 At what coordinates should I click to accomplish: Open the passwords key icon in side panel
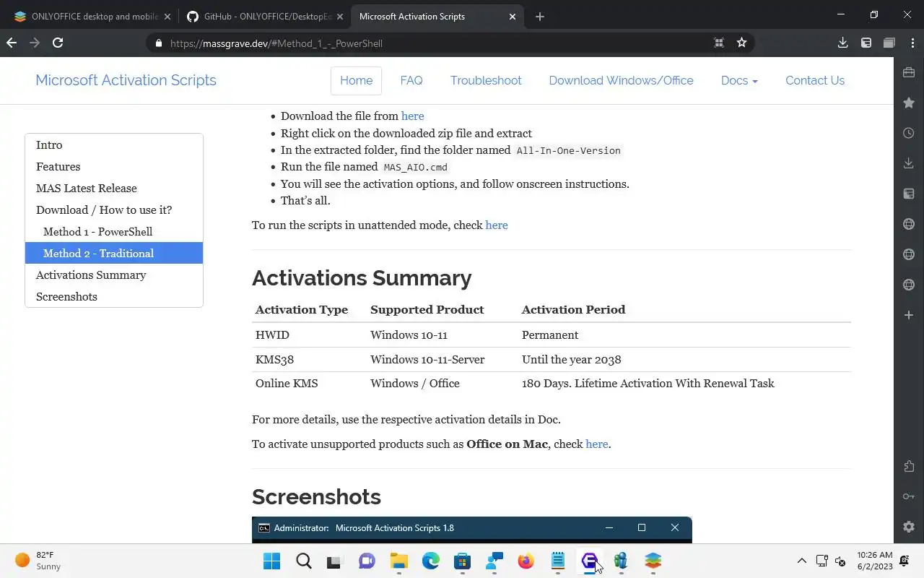[909, 496]
